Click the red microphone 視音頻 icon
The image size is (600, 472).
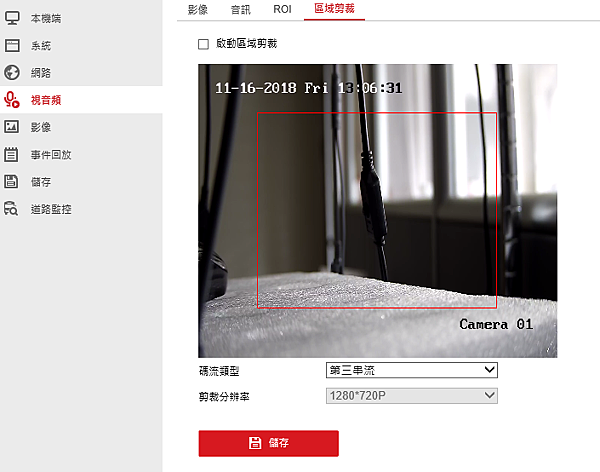[12, 100]
